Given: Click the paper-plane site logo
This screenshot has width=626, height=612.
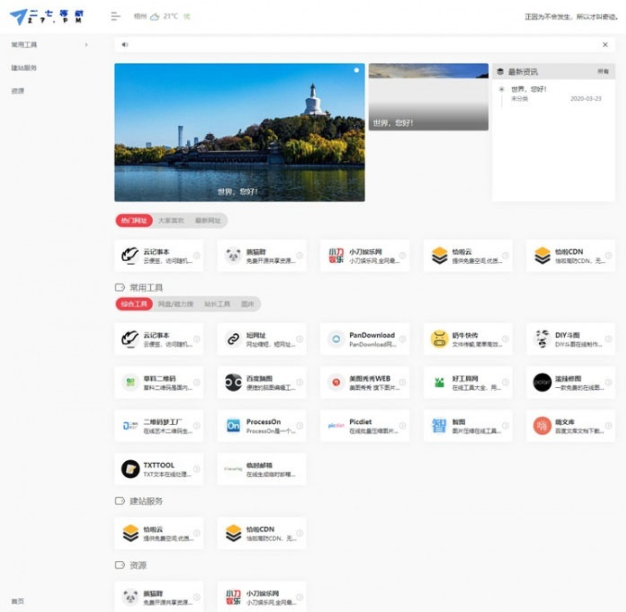Looking at the screenshot, I should coord(47,16).
